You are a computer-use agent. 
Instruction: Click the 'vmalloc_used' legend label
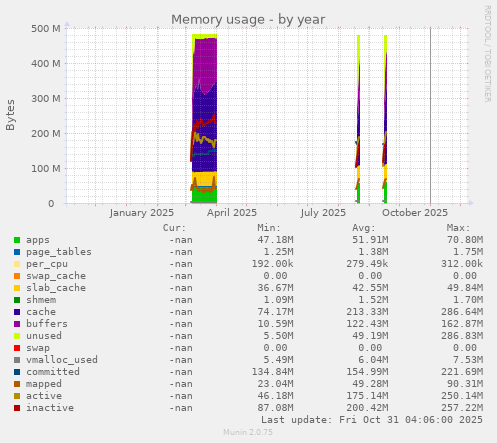click(x=62, y=360)
